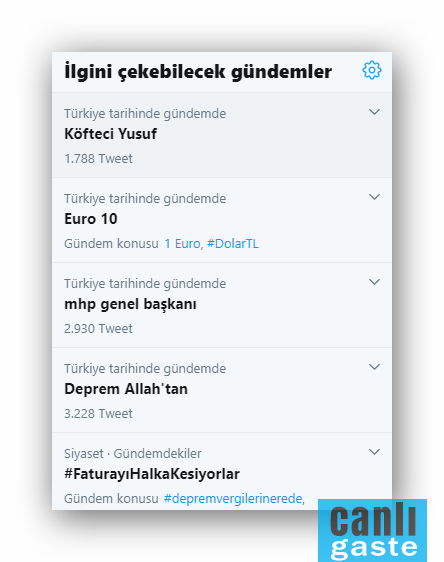Expand chevron beside #FaturayıHalkaKesiyorlar

(374, 452)
